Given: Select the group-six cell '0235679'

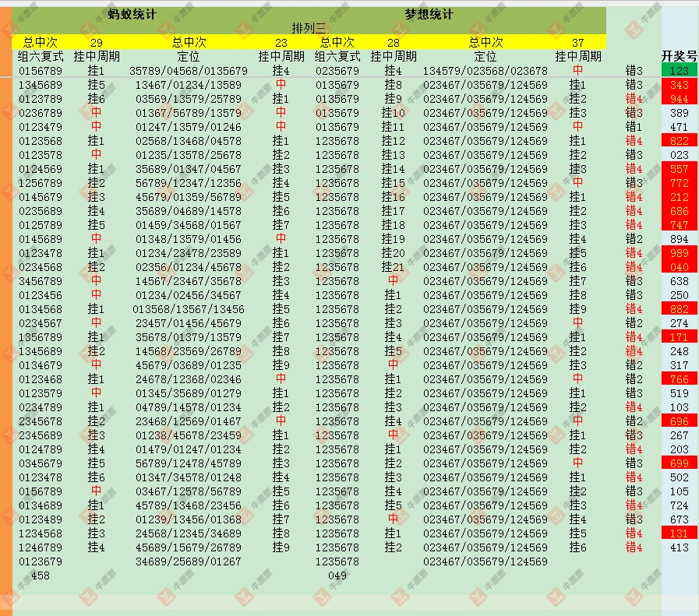Looking at the screenshot, I should coord(337,71).
